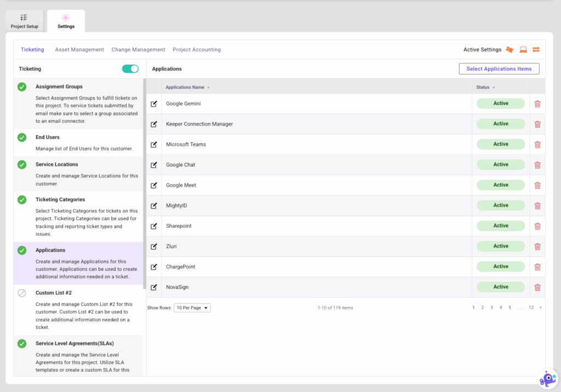Click the orange ticket icon near Active Settings
This screenshot has height=392, width=561.
(510, 49)
